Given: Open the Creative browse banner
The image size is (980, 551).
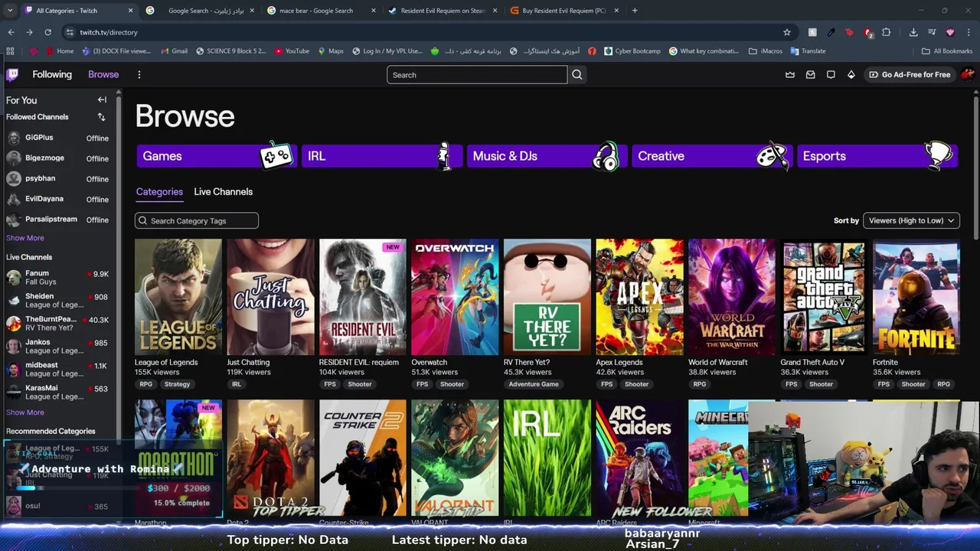Looking at the screenshot, I should (711, 156).
